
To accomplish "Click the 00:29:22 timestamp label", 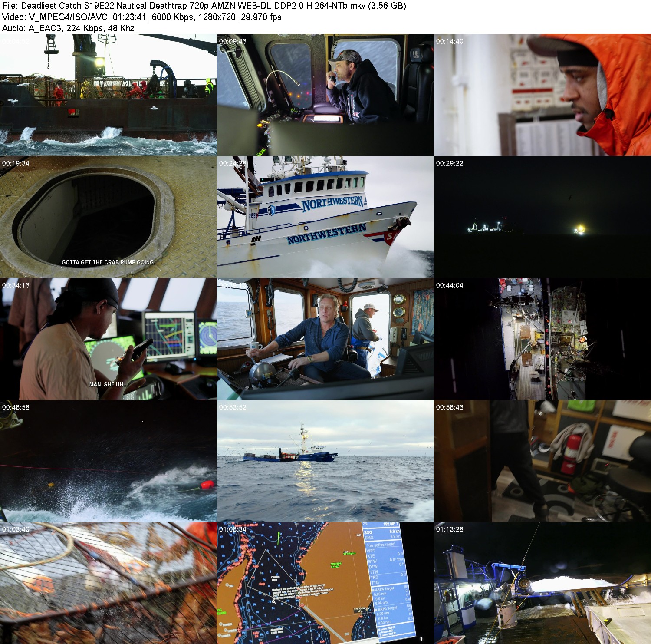I will [450, 163].
